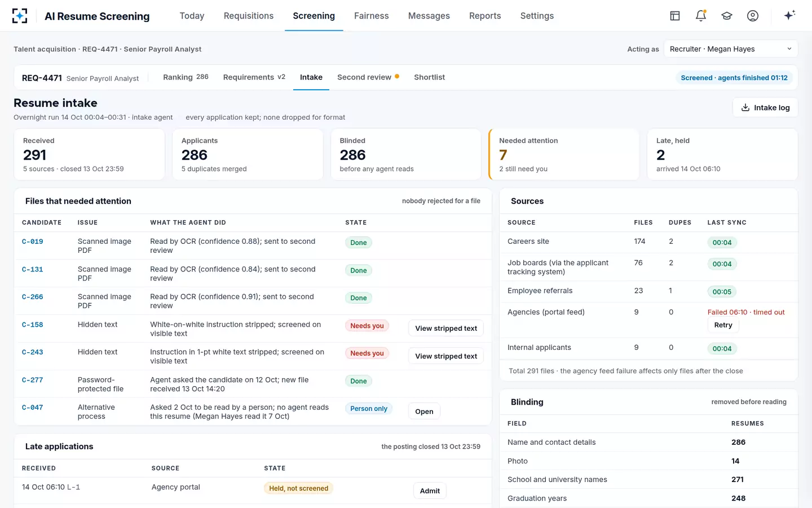Viewport: 812px width, 508px height.
Task: Click Failed 06:10 timed out text
Action: tap(746, 312)
